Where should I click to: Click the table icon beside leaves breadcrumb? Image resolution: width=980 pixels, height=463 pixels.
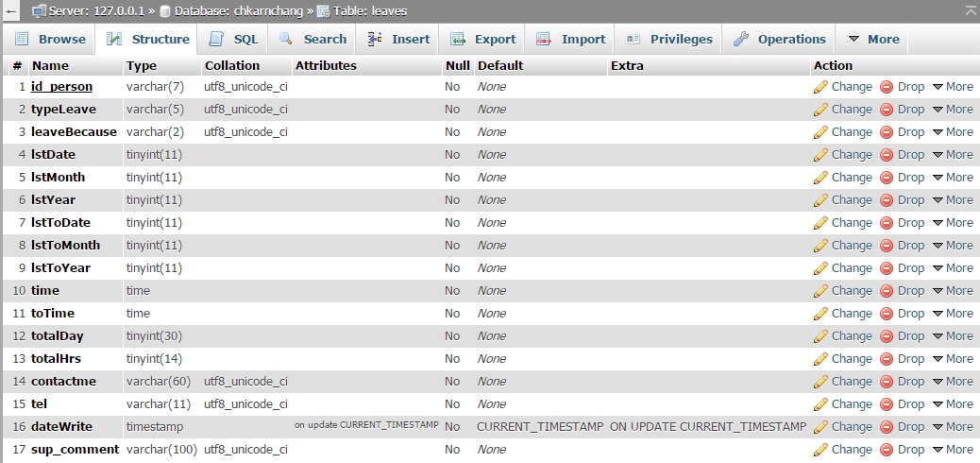(323, 10)
